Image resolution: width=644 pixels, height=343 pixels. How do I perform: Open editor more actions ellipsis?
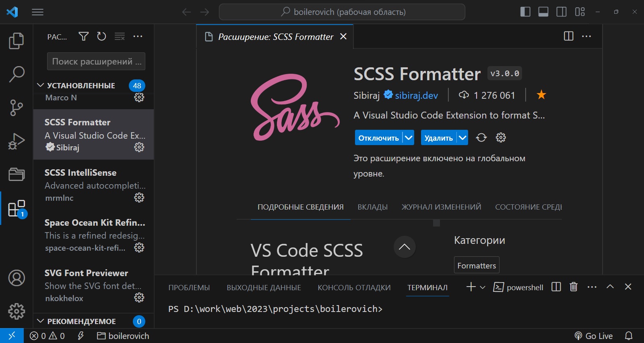(x=586, y=36)
